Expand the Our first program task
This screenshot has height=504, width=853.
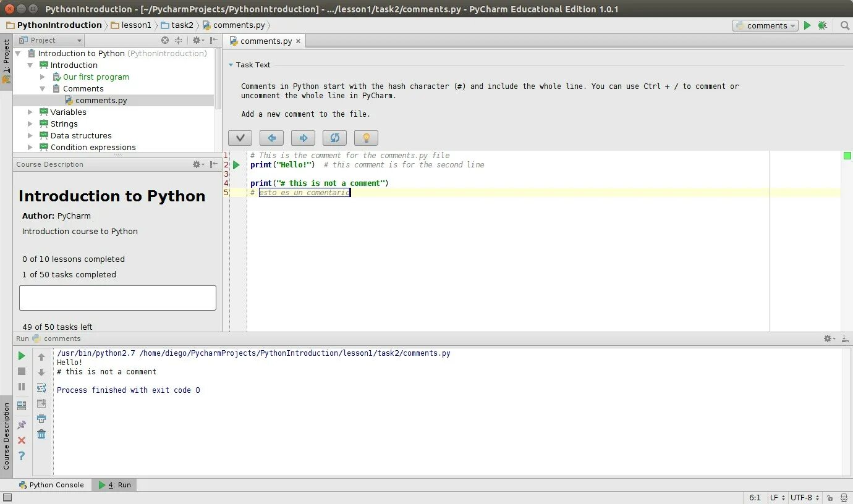[x=42, y=77]
